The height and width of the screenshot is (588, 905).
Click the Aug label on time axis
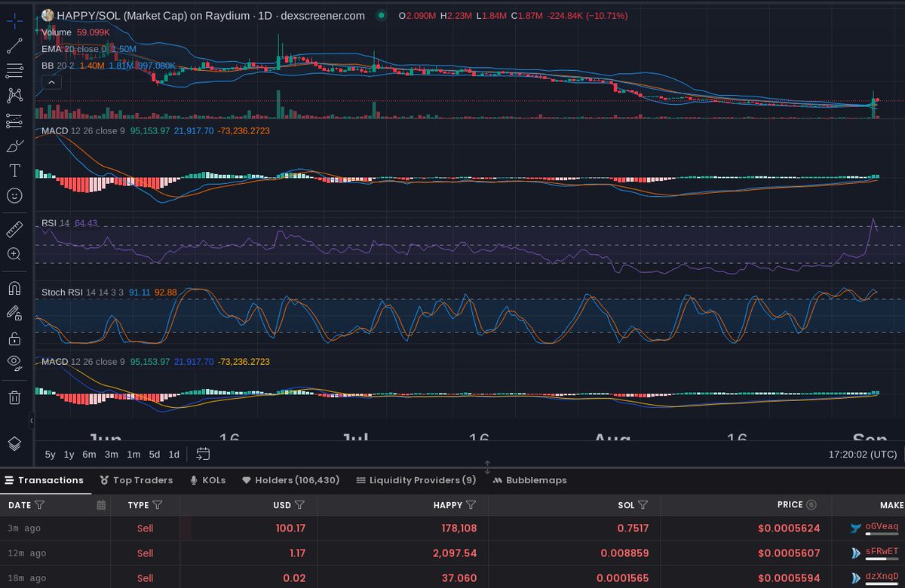tap(612, 439)
